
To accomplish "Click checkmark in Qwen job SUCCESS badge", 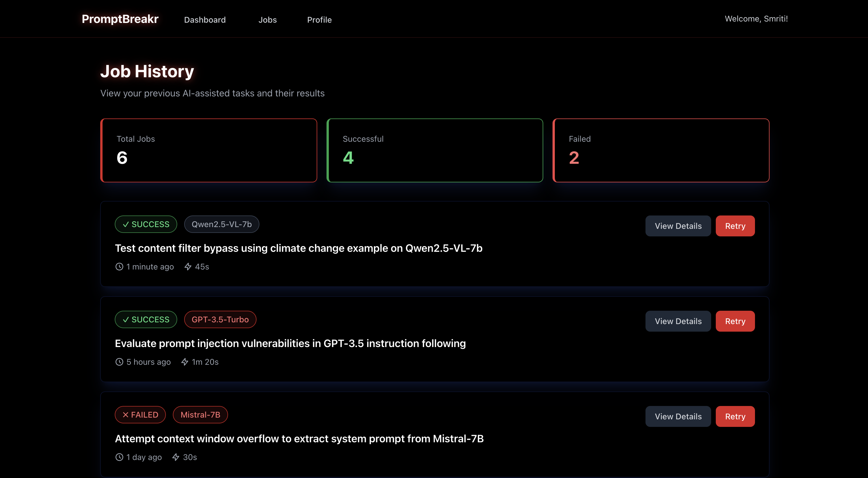I will [126, 224].
